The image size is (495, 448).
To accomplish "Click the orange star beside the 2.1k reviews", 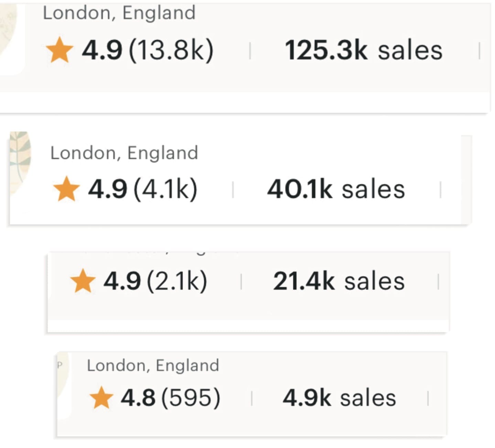I will 83,281.
